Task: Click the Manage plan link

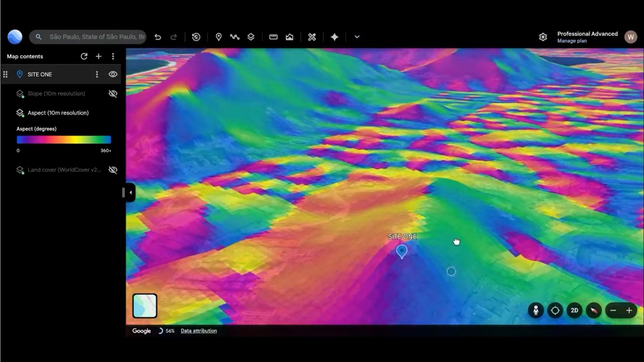Action: [x=572, y=41]
